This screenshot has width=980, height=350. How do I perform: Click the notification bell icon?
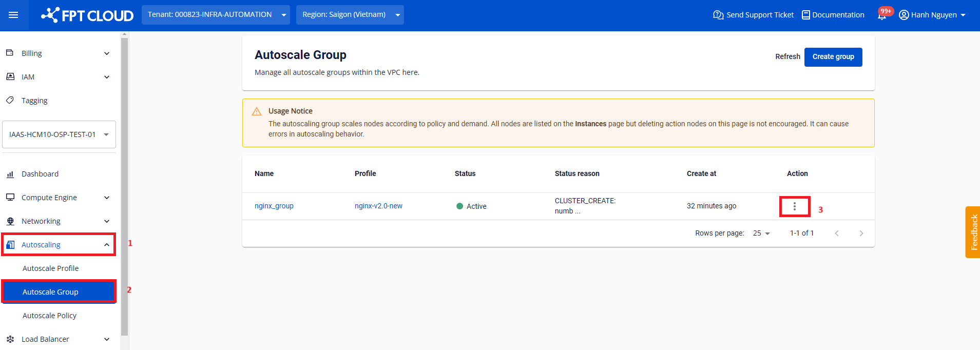pyautogui.click(x=882, y=15)
